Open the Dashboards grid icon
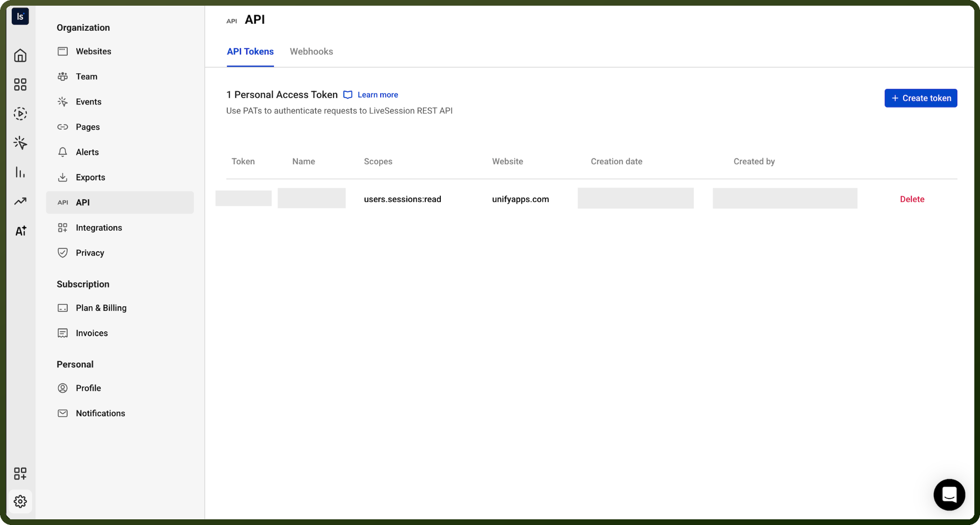The image size is (980, 525). (x=20, y=85)
